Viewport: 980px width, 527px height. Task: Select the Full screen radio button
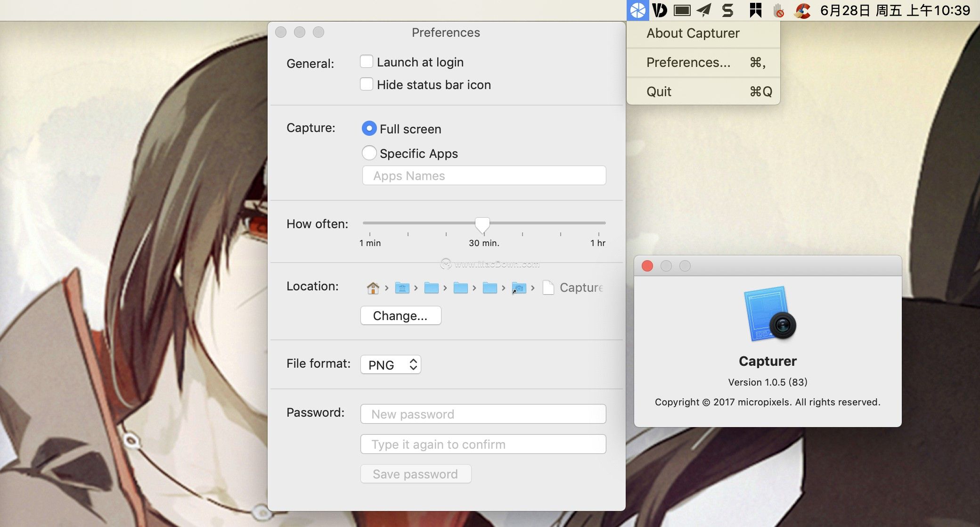369,128
